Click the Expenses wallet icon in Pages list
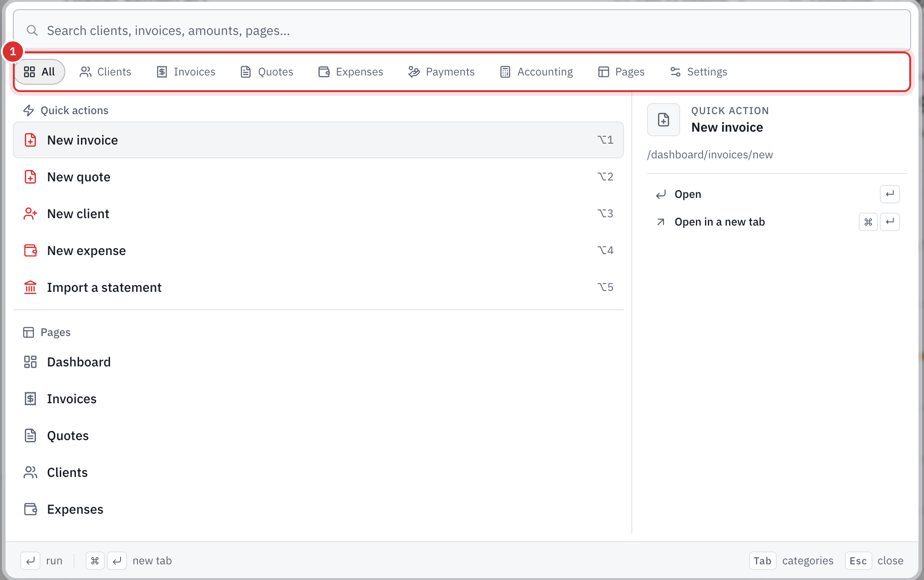 [30, 509]
